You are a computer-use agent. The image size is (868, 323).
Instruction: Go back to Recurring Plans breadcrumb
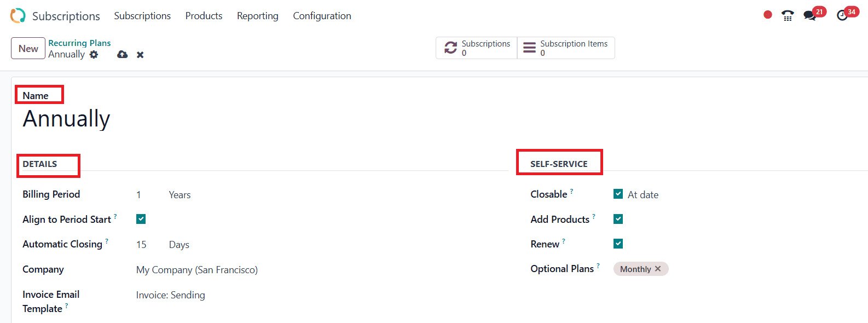pyautogui.click(x=79, y=43)
